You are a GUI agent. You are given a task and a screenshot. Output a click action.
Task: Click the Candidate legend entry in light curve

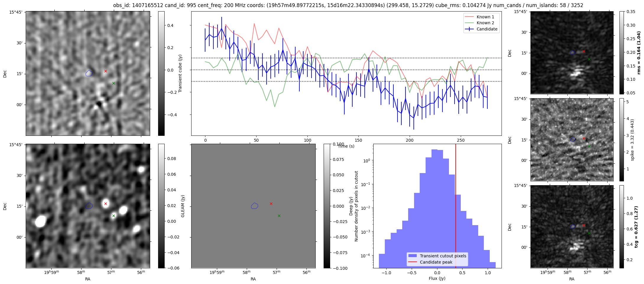(487, 29)
